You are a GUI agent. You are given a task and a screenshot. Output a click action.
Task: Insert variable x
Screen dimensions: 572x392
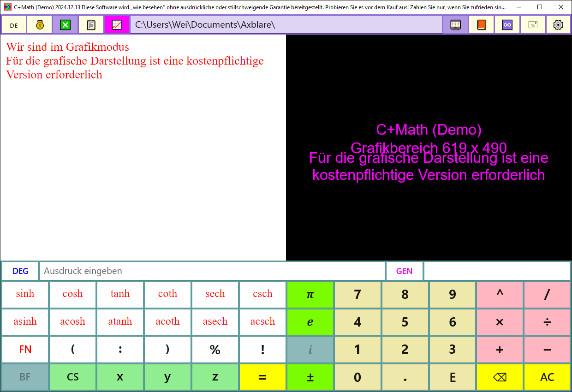click(120, 377)
